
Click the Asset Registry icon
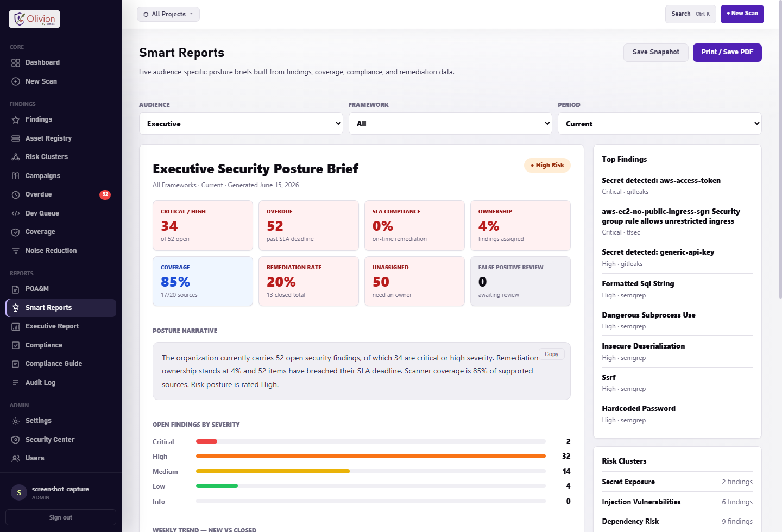(16, 138)
